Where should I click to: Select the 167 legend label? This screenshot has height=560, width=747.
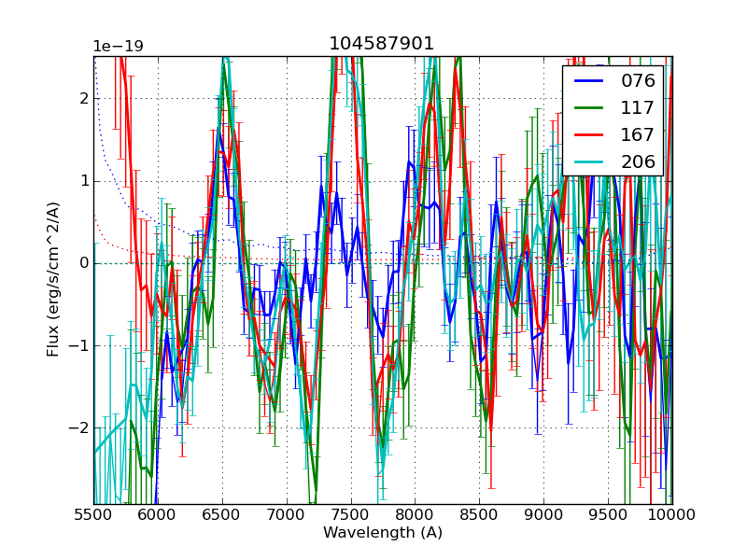coord(638,134)
